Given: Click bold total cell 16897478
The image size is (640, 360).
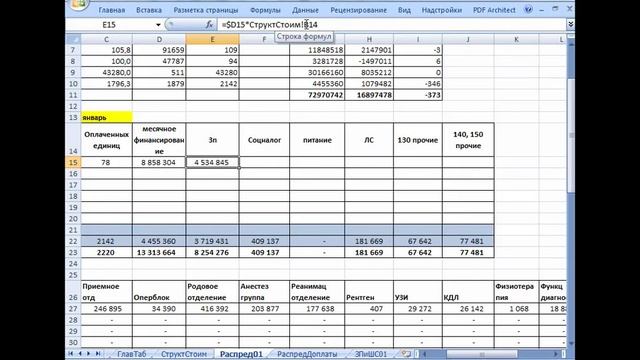Looking at the screenshot, I should coord(369,95).
